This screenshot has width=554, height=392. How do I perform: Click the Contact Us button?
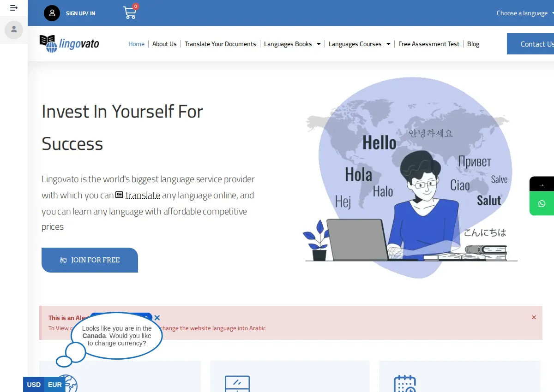tap(531, 44)
